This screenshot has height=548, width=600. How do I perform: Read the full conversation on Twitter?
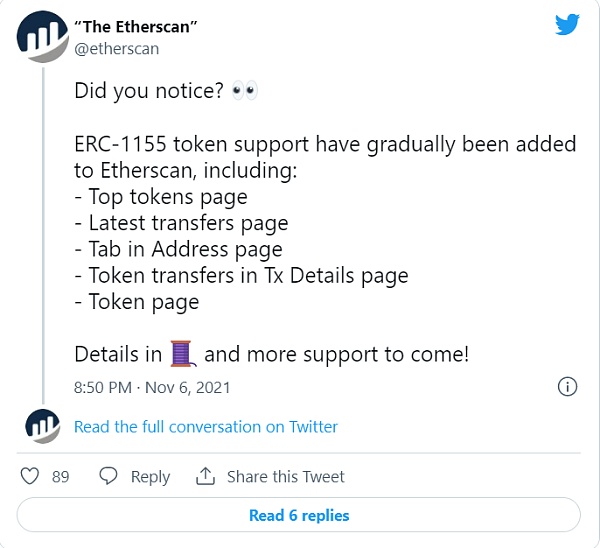[x=206, y=427]
